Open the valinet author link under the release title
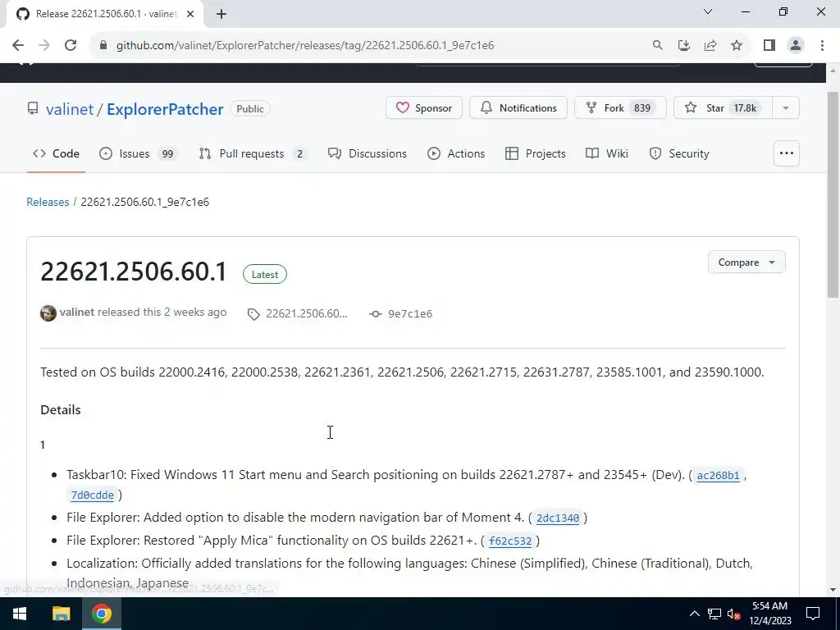This screenshot has height=630, width=840. [76, 313]
